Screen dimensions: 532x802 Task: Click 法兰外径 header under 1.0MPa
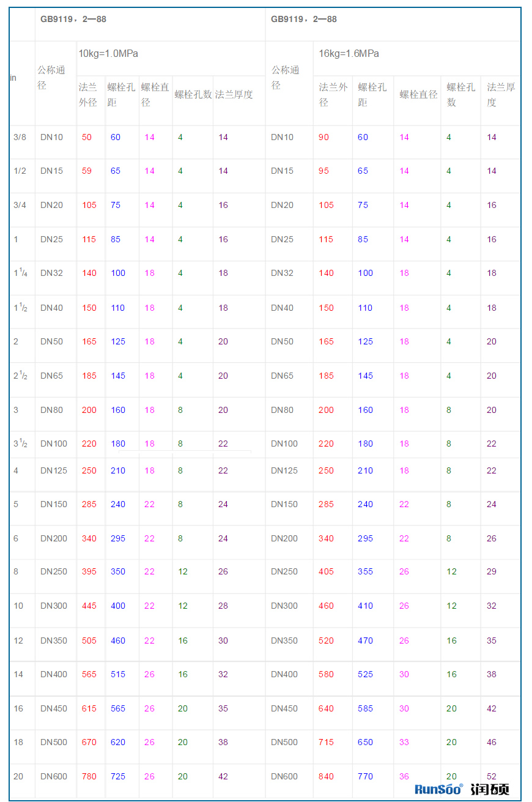[88, 95]
